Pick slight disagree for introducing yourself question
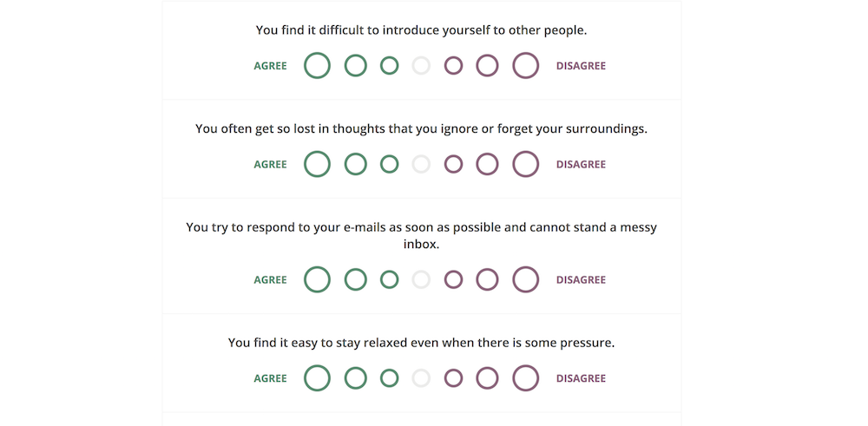 pyautogui.click(x=453, y=66)
